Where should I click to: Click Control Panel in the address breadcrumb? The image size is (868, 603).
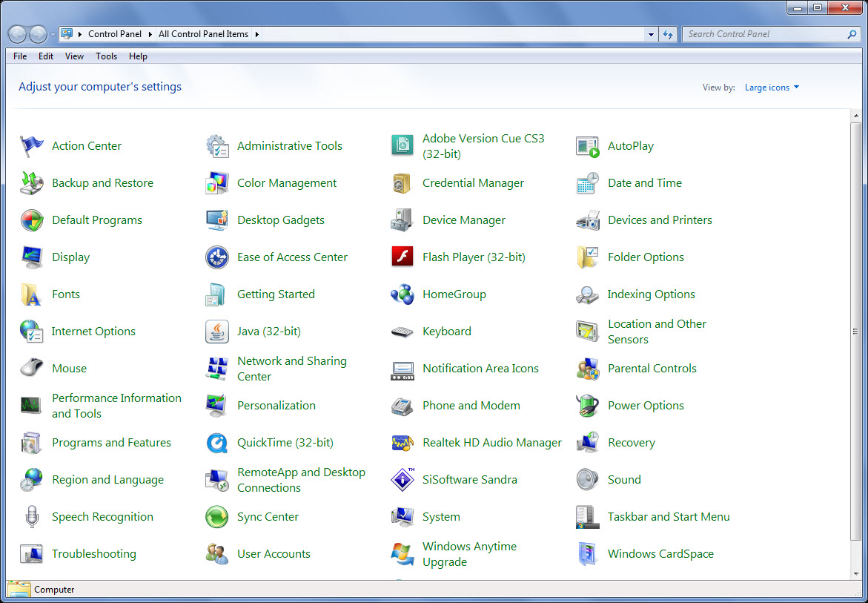tap(115, 34)
